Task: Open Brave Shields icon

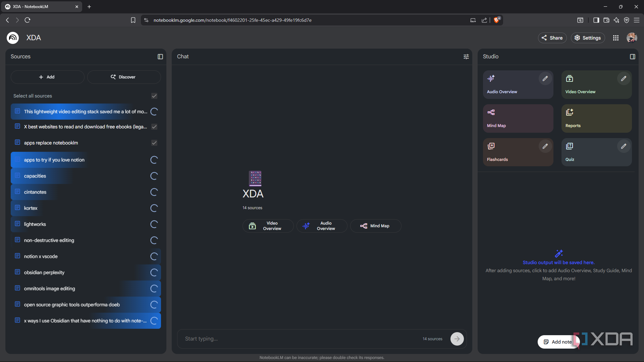Action: pos(497,20)
